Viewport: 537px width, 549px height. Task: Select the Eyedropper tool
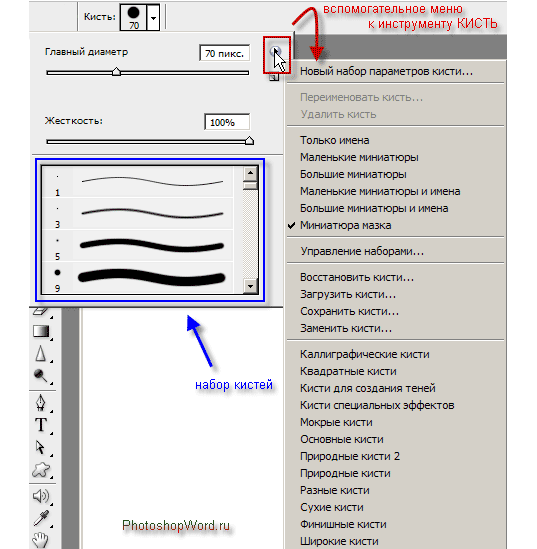(x=41, y=518)
